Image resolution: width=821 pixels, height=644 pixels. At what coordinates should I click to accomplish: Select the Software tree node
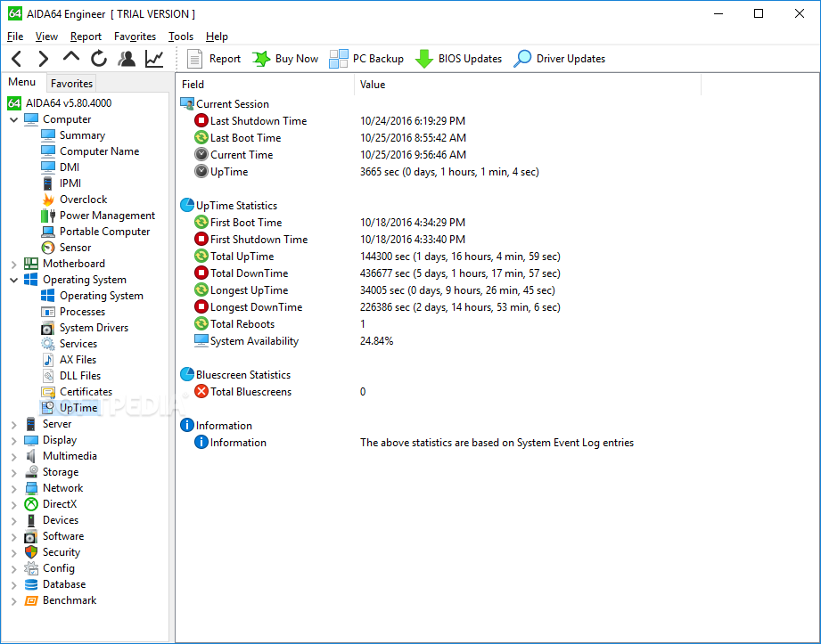pyautogui.click(x=53, y=536)
